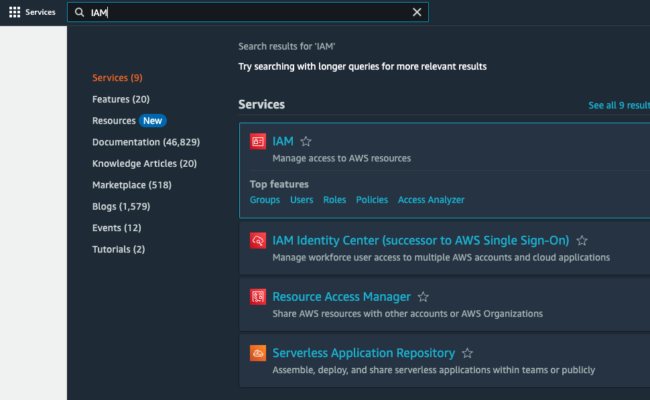This screenshot has width=650, height=400.
Task: Click the New badge next to Resources
Action: (x=153, y=121)
